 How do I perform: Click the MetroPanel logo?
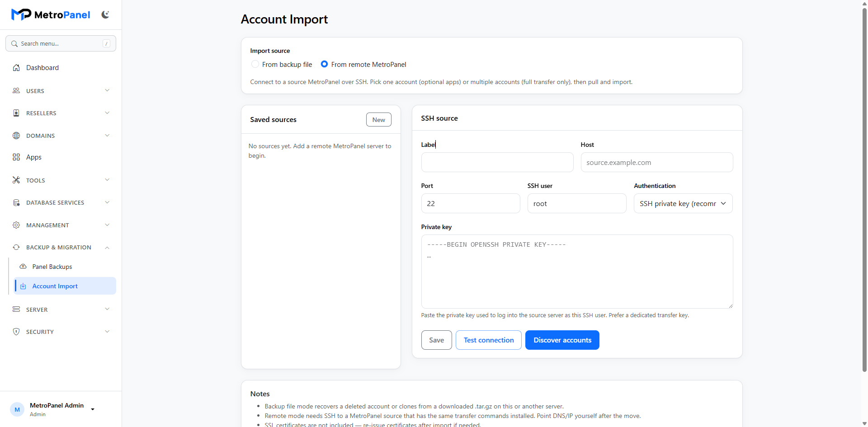(51, 15)
